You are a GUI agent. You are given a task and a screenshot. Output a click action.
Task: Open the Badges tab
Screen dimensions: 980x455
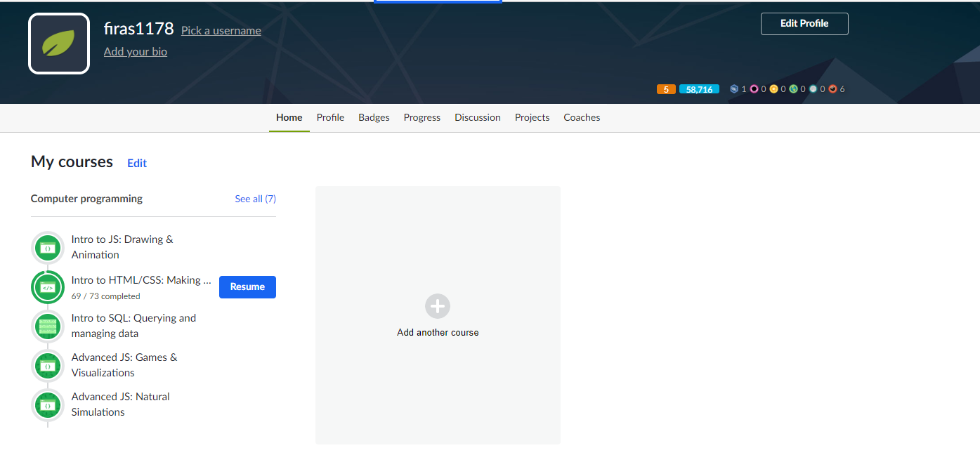[x=374, y=117]
